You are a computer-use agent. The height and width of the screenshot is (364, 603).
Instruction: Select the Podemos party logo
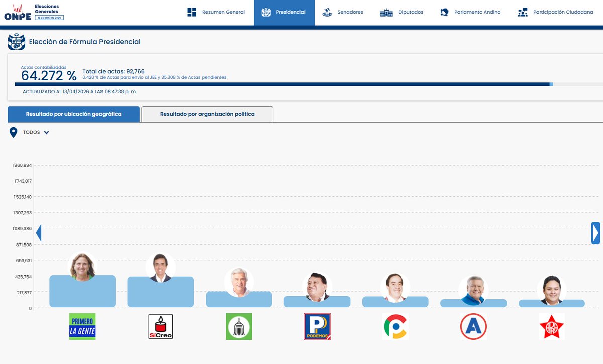click(x=317, y=326)
